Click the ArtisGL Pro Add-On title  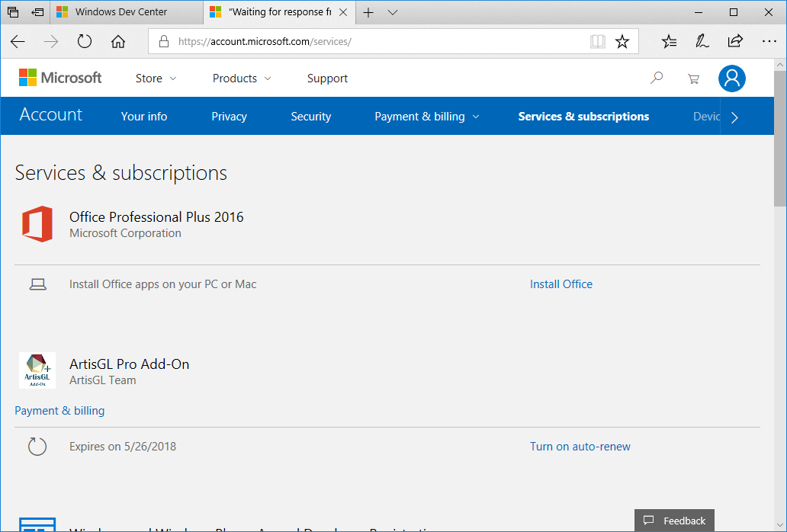click(x=130, y=364)
